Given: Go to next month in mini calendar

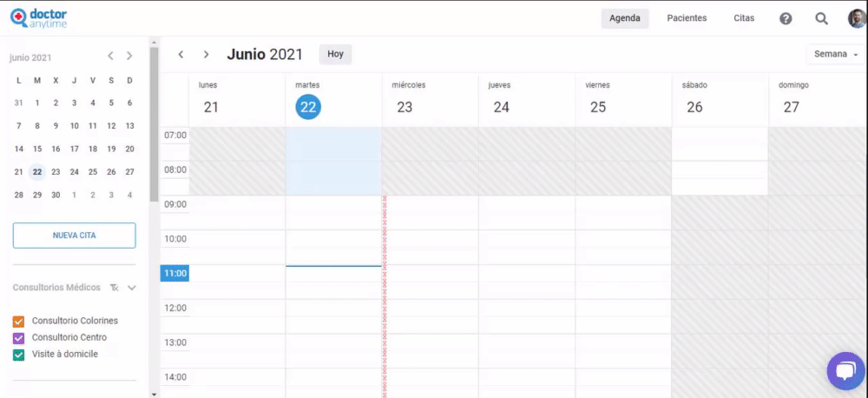Looking at the screenshot, I should pyautogui.click(x=129, y=56).
